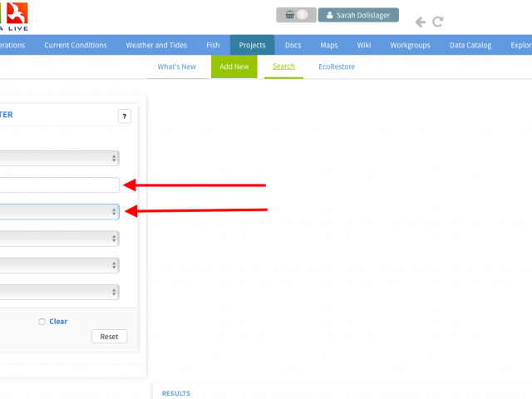
Task: Go to Weather and Tides menu
Action: point(161,46)
